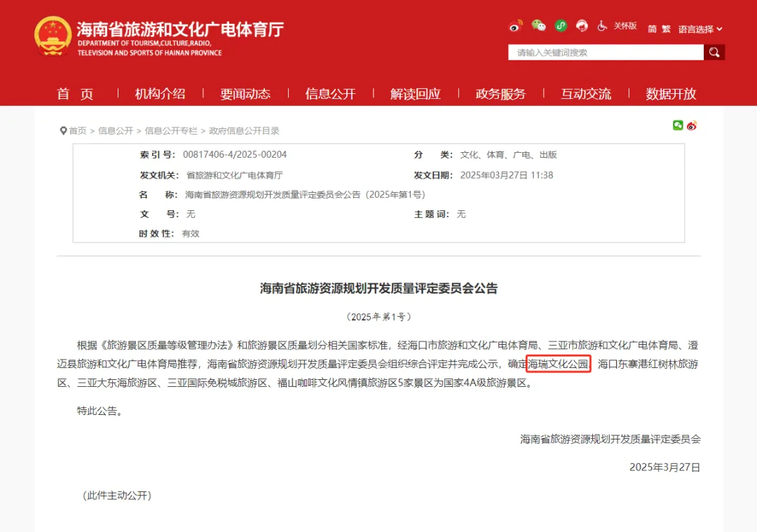
Task: Click the 信息公开 breadcrumb link
Action: point(116,131)
